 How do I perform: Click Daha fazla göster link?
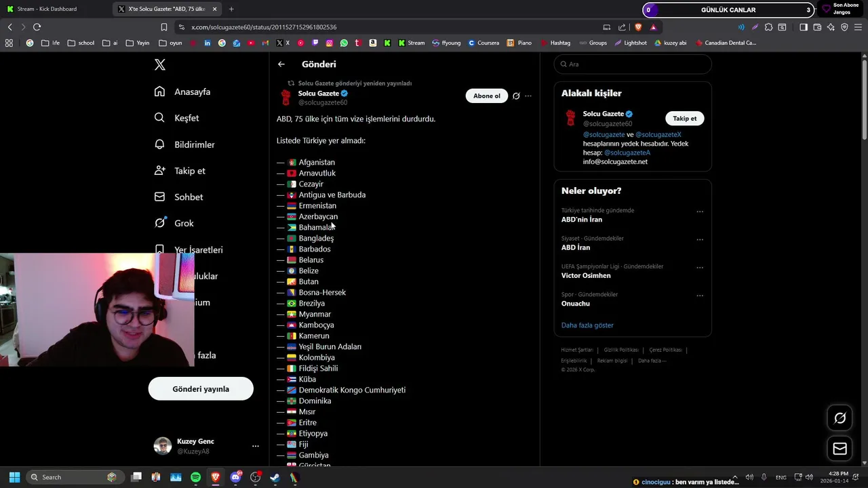[587, 325]
